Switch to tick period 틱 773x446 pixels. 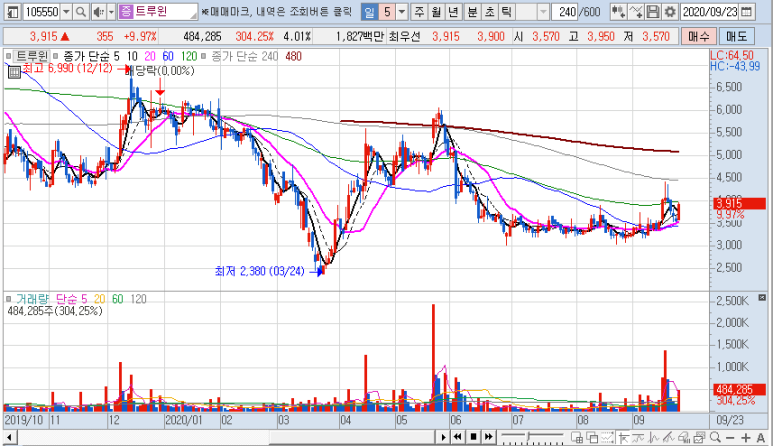point(506,11)
